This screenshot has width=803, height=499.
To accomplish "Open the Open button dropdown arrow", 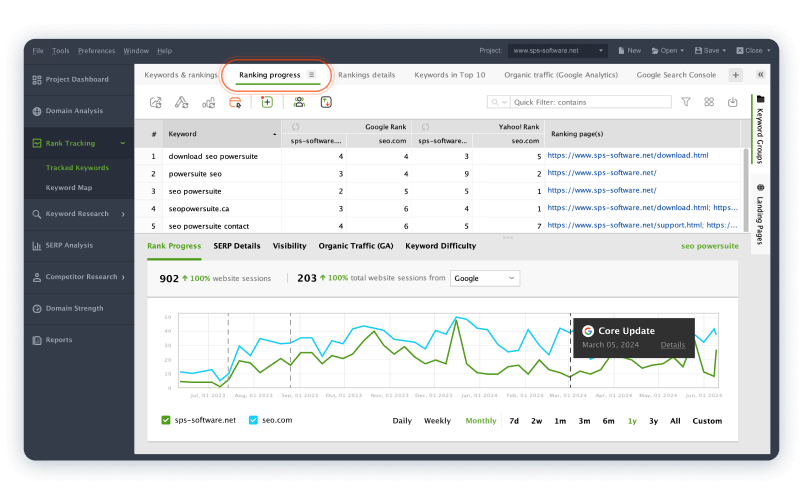I will click(x=683, y=51).
